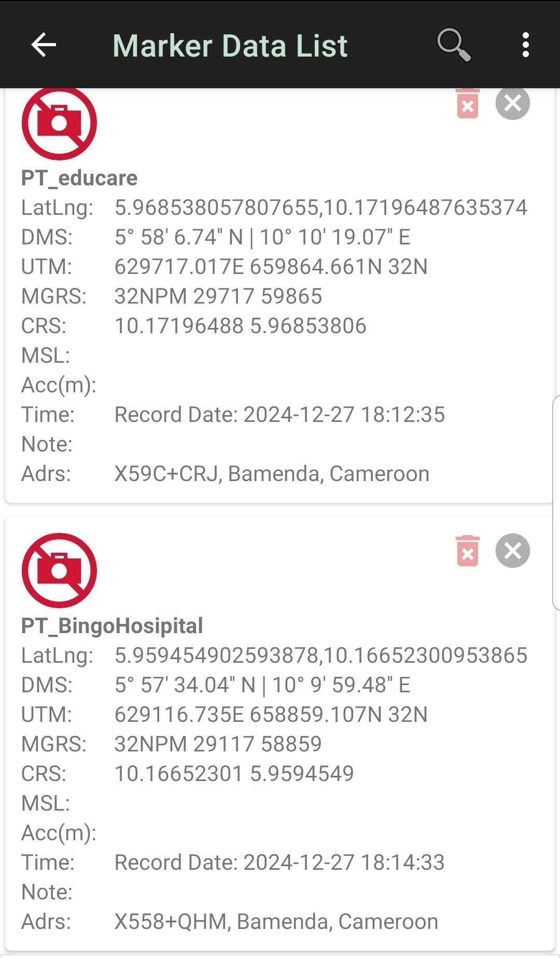
Task: Delete PT_BingoHosipital marker via trash icon
Action: (467, 551)
